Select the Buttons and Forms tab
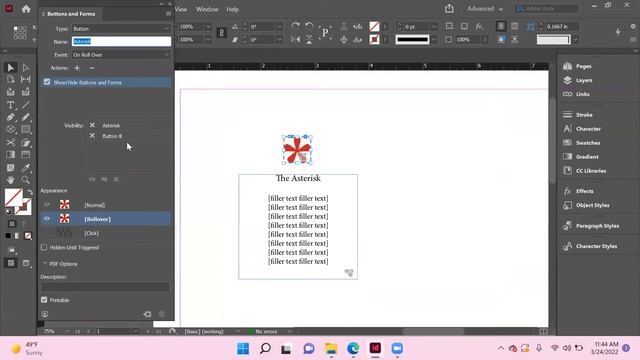The width and height of the screenshot is (640, 360). tap(71, 14)
